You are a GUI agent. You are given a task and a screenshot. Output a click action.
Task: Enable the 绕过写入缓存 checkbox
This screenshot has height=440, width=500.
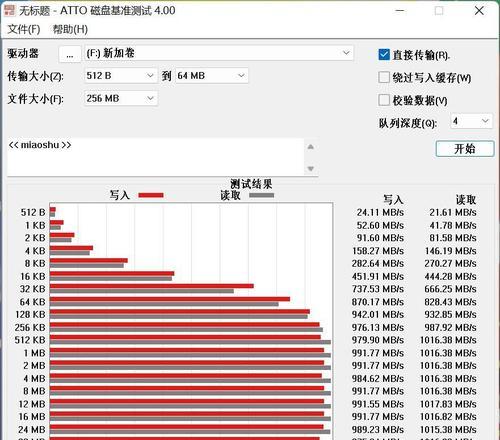[384, 77]
